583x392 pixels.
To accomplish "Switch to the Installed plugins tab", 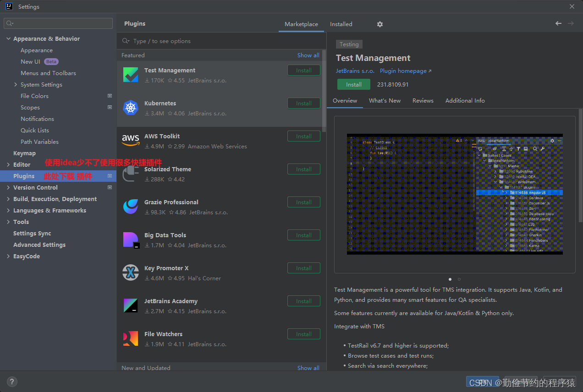I will click(341, 24).
